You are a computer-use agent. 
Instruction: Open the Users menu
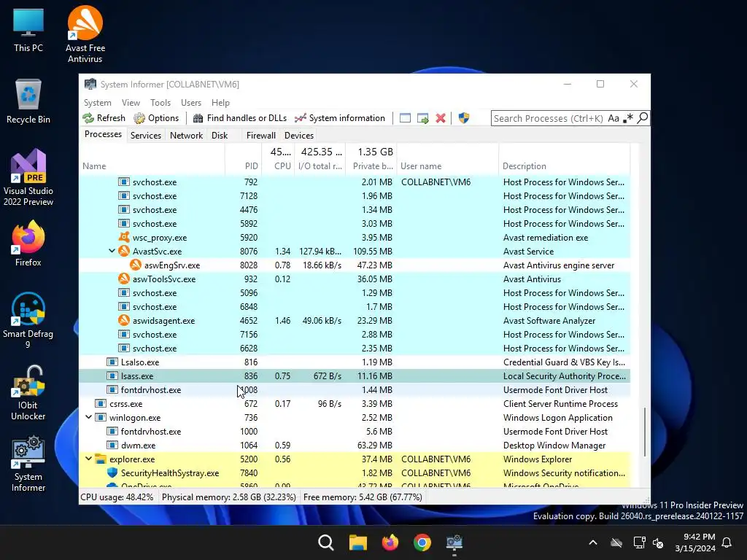click(191, 103)
